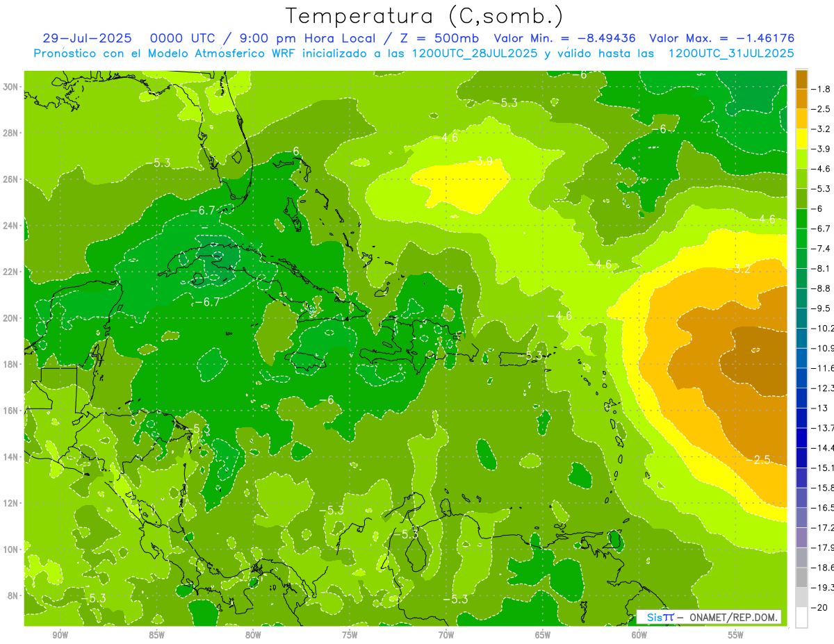This screenshot has width=834, height=644.
Task: Click legend swatch between -6.7 and -7.4
Action: coord(801,238)
